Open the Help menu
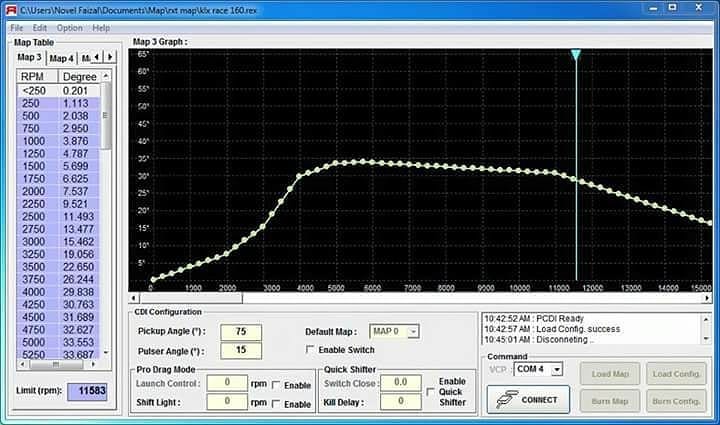 (101, 28)
